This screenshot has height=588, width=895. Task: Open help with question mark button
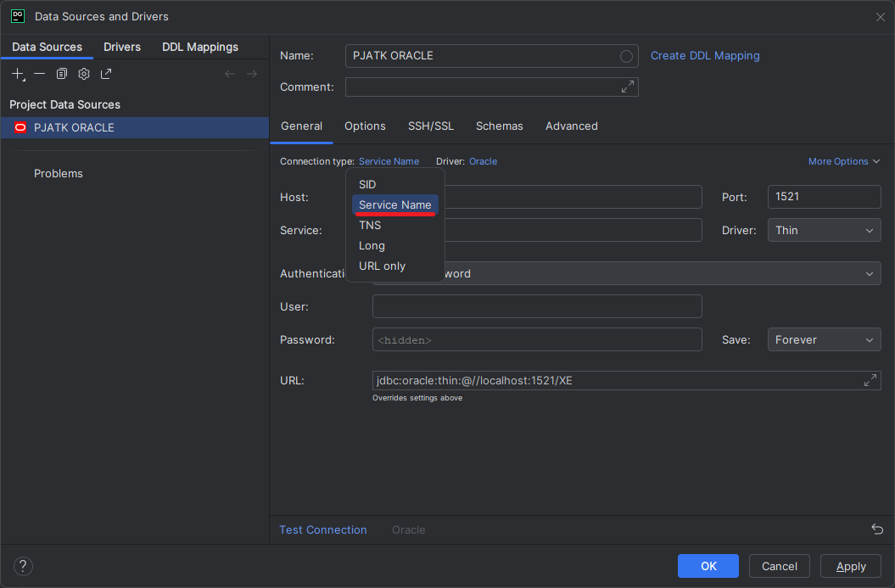pos(23,566)
